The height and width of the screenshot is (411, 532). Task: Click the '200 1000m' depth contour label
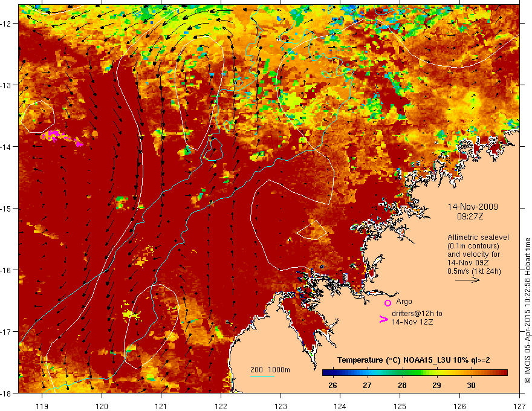pyautogui.click(x=270, y=370)
